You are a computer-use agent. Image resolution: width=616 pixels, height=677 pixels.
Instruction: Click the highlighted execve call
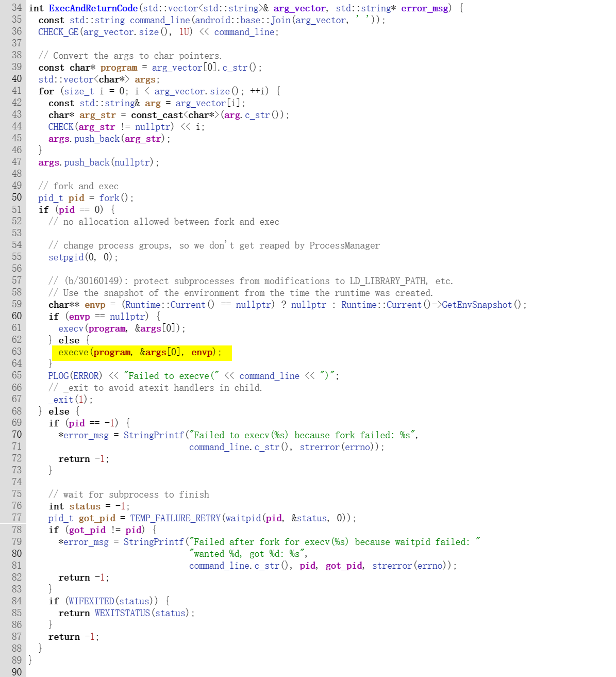click(x=73, y=353)
